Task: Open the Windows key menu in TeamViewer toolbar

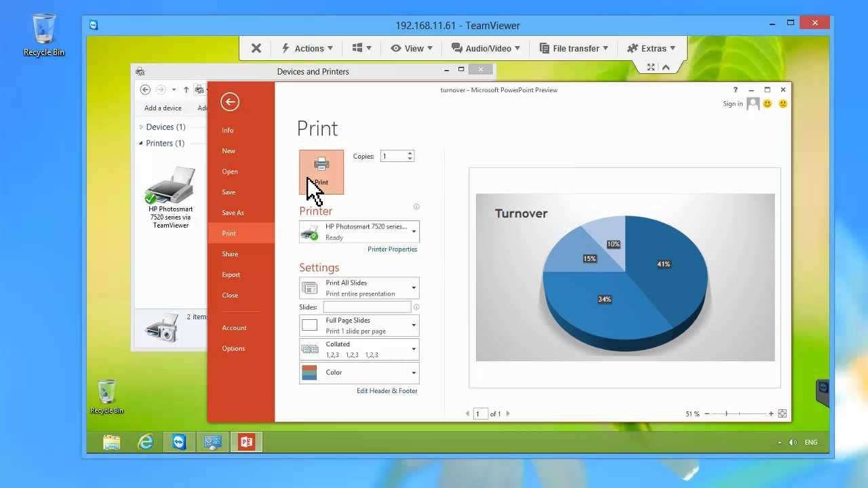Action: click(x=362, y=48)
